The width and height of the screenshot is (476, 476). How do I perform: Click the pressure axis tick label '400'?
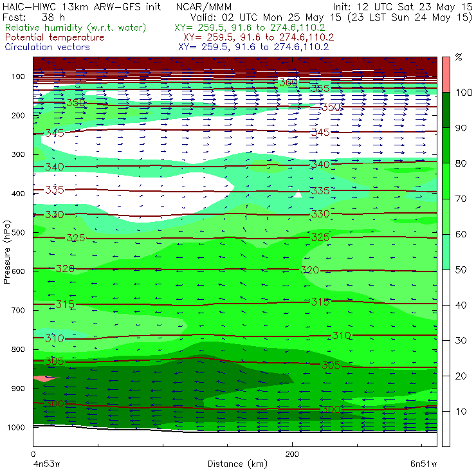(x=18, y=194)
